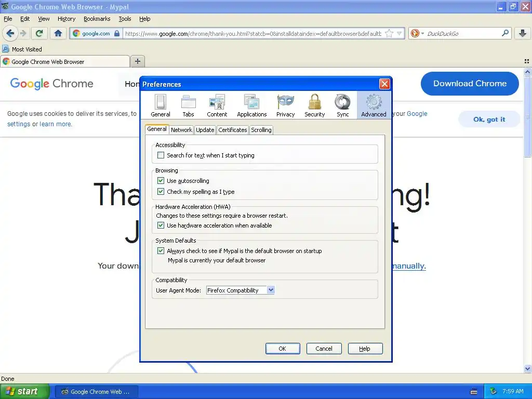Screen dimensions: 532x399
Task: Go forward with the Forward arrow button
Action: pos(23,33)
